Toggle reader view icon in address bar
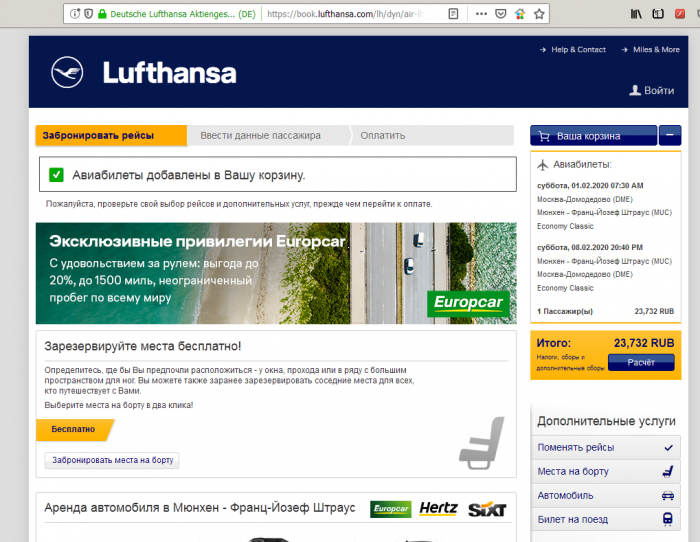This screenshot has width=700, height=542. (x=453, y=14)
